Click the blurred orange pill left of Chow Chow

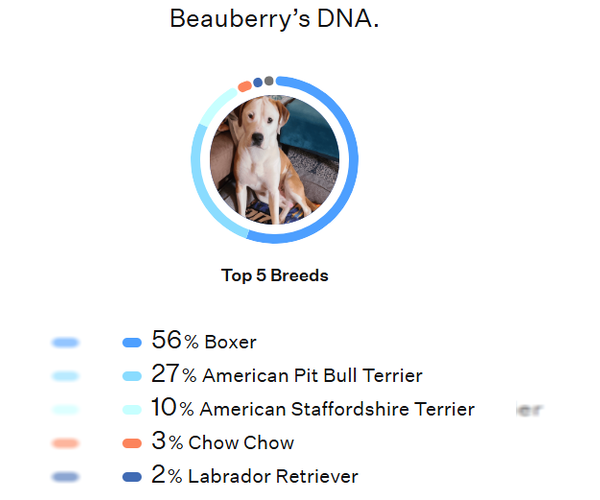tap(64, 443)
